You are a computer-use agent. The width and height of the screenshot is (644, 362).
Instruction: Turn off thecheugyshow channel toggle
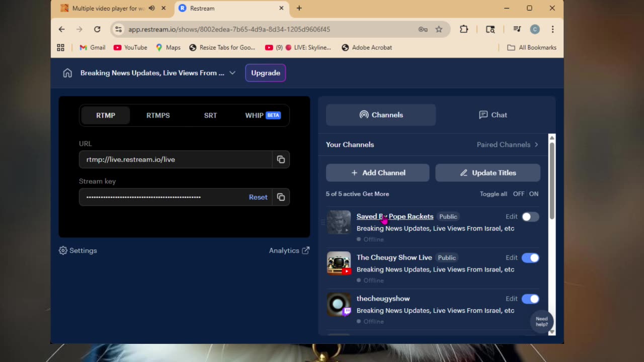click(530, 299)
